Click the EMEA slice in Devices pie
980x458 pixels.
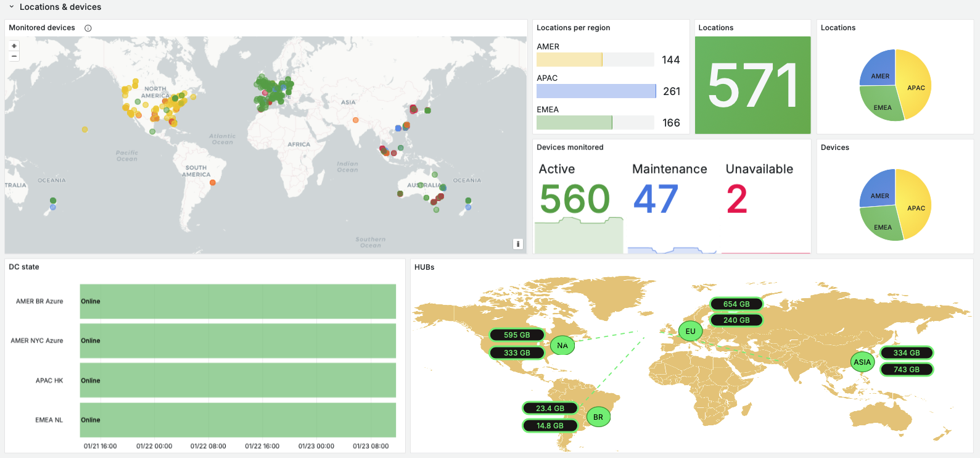(882, 226)
